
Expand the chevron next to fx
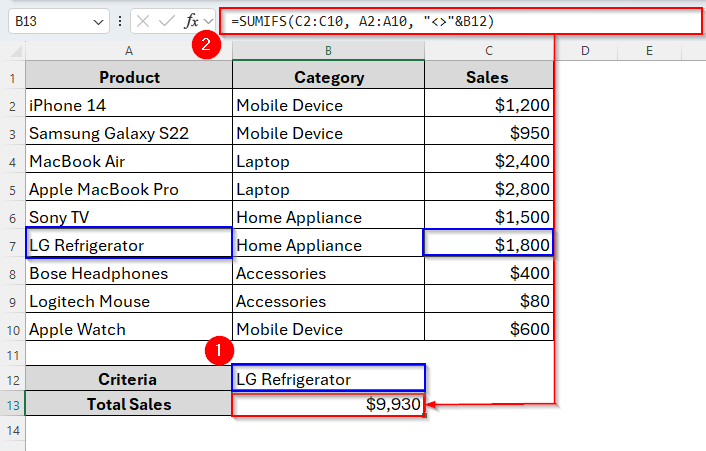click(209, 20)
